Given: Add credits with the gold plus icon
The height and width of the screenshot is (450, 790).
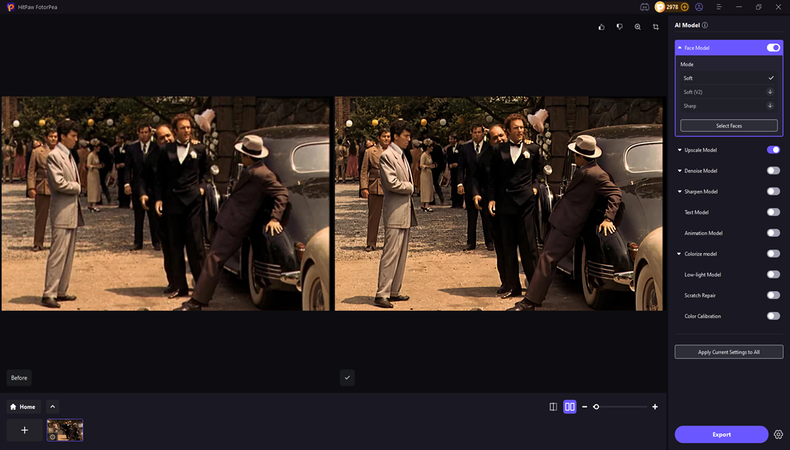Looking at the screenshot, I should click(685, 7).
